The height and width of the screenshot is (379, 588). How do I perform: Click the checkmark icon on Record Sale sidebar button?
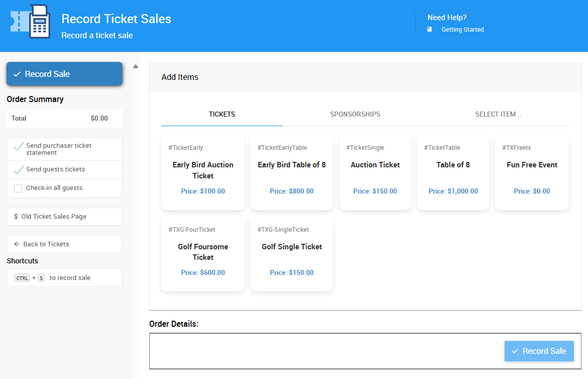pos(17,73)
